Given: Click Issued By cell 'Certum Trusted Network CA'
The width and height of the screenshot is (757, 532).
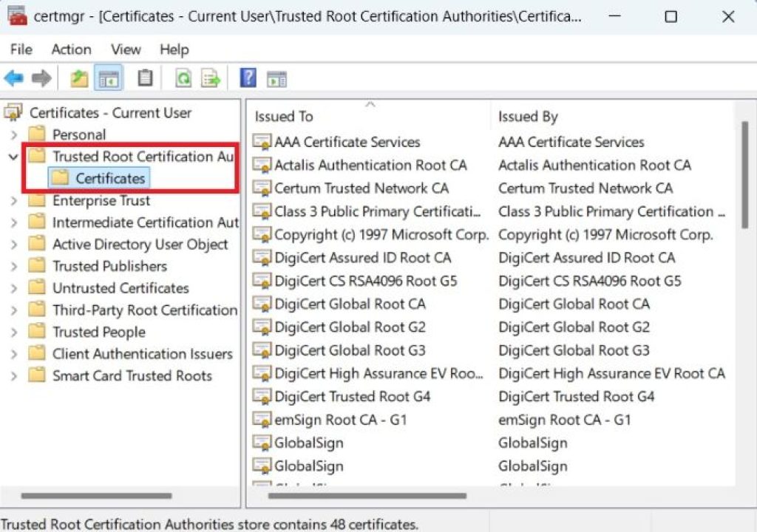Looking at the screenshot, I should tap(585, 188).
